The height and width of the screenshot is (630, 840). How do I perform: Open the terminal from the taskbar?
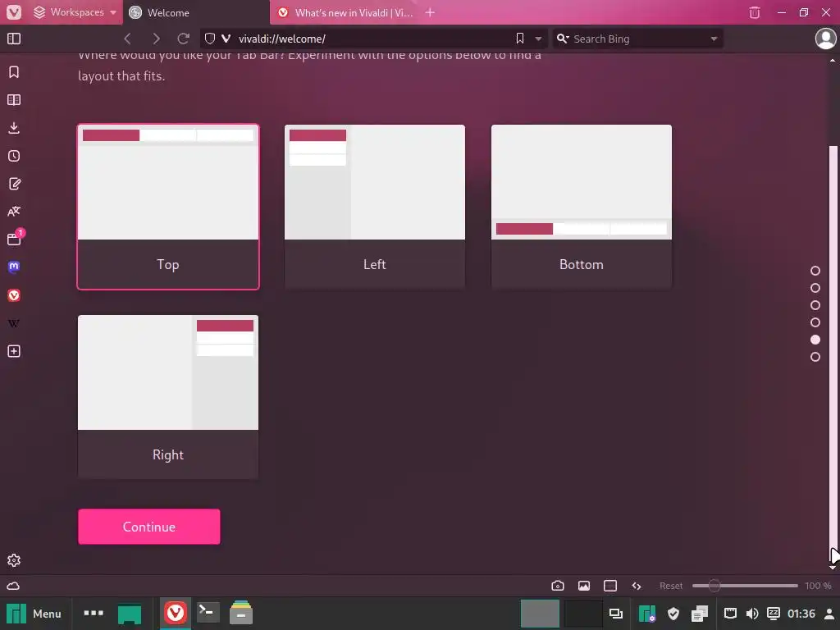[x=208, y=613]
